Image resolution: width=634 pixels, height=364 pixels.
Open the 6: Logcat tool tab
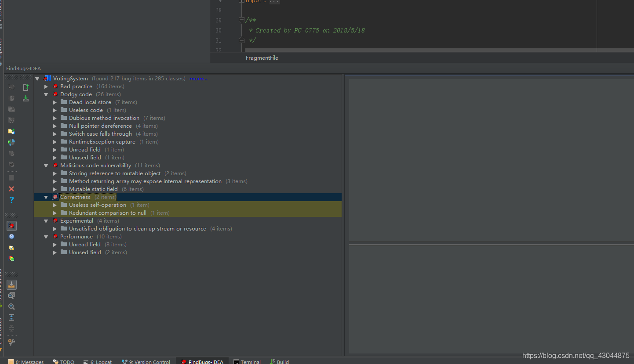(x=98, y=361)
